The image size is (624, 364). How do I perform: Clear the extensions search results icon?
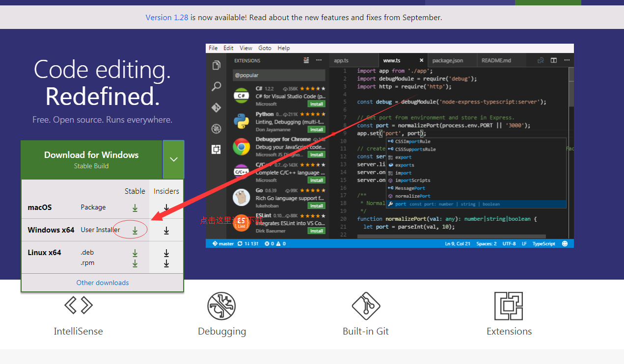pos(307,60)
